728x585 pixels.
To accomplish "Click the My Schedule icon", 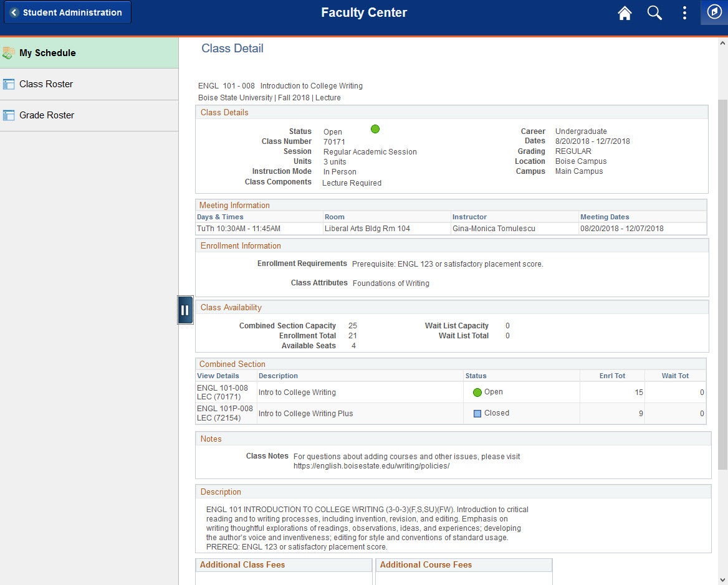I will pyautogui.click(x=8, y=53).
